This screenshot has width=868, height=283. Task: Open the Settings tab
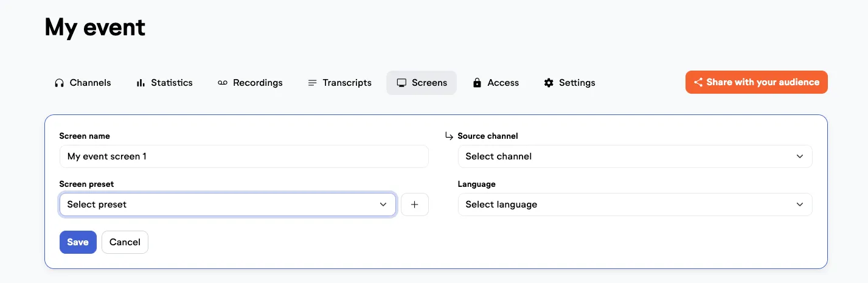[569, 83]
